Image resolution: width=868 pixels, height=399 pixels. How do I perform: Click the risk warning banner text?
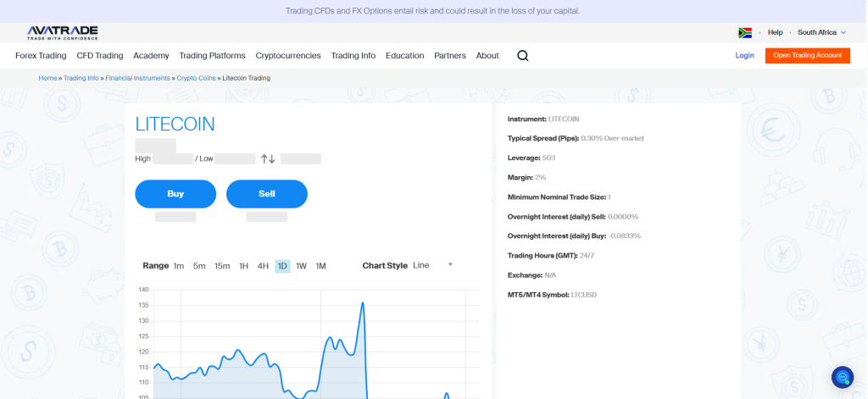pyautogui.click(x=432, y=11)
